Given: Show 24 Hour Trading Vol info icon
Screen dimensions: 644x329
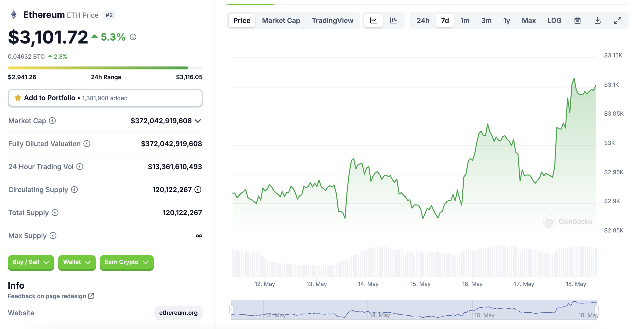Looking at the screenshot, I should [80, 167].
